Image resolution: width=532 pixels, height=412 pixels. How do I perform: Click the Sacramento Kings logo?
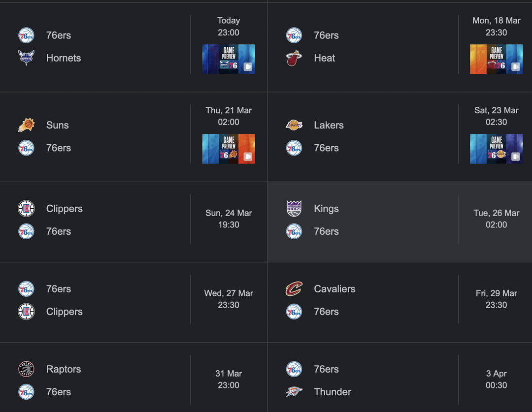(294, 209)
